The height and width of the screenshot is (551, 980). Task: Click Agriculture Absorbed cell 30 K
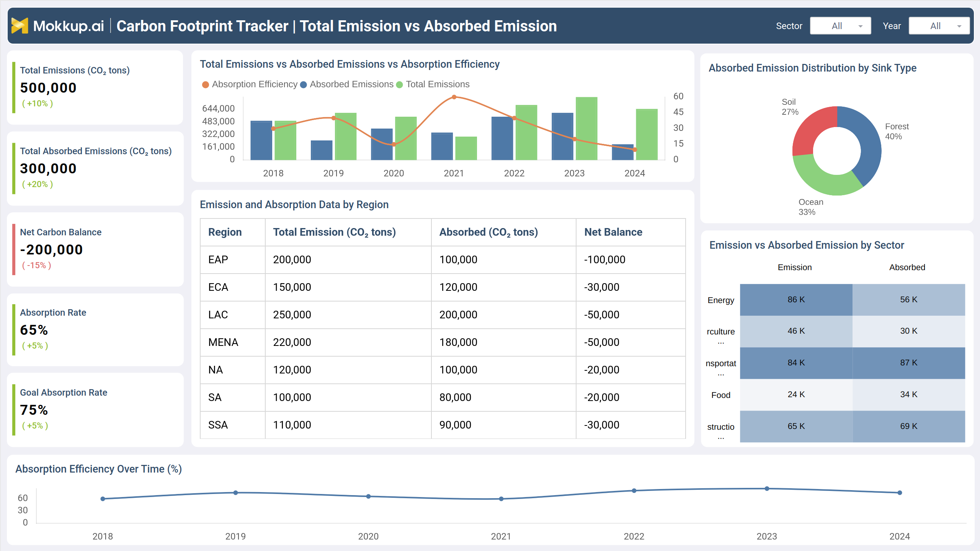pos(909,331)
